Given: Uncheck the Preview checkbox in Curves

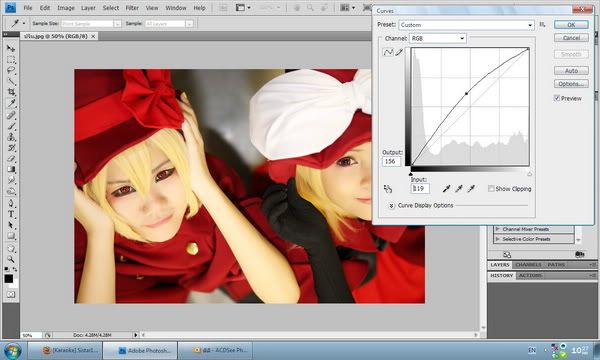Looking at the screenshot, I should (557, 98).
